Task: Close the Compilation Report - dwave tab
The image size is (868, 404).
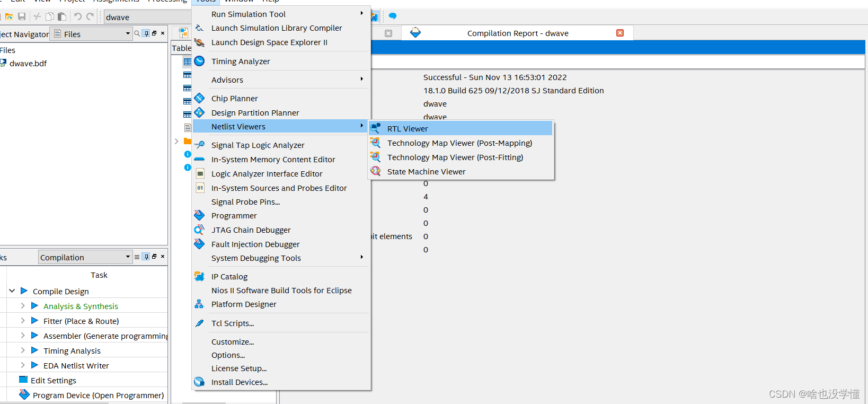Action: 620,33
